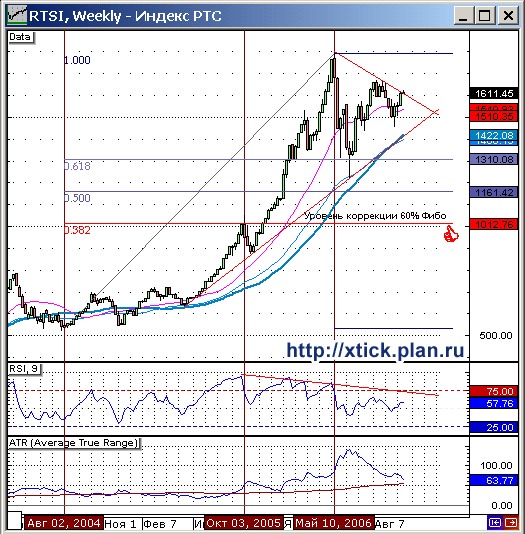
Task: Click the empty square box at bottom-left corner
Action: pyautogui.click(x=15, y=521)
